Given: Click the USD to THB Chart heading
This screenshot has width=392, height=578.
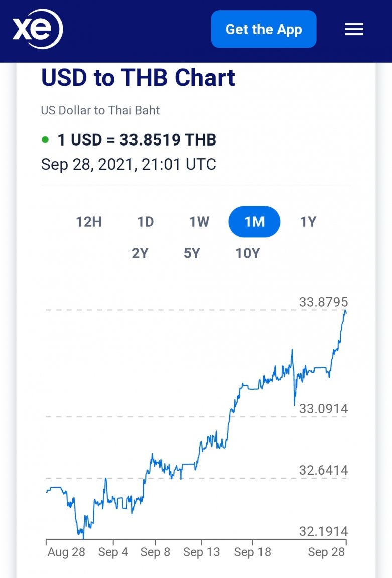Looking at the screenshot, I should [x=138, y=78].
